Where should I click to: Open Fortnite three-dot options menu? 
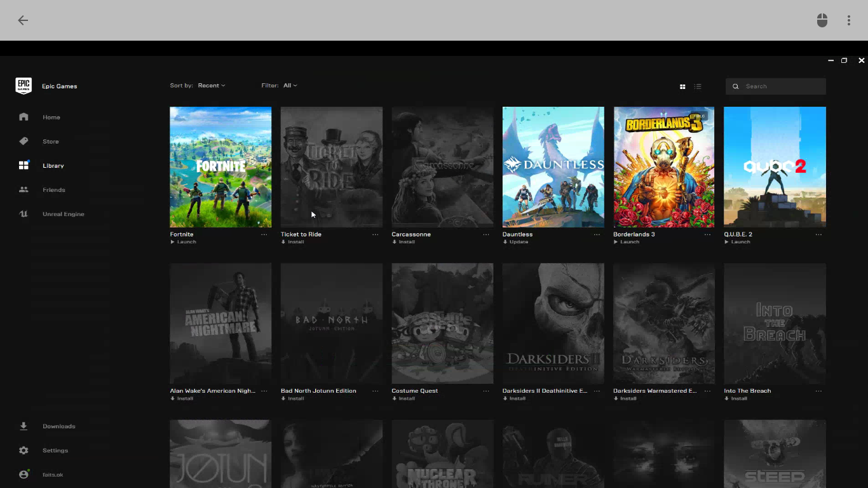[x=264, y=234]
